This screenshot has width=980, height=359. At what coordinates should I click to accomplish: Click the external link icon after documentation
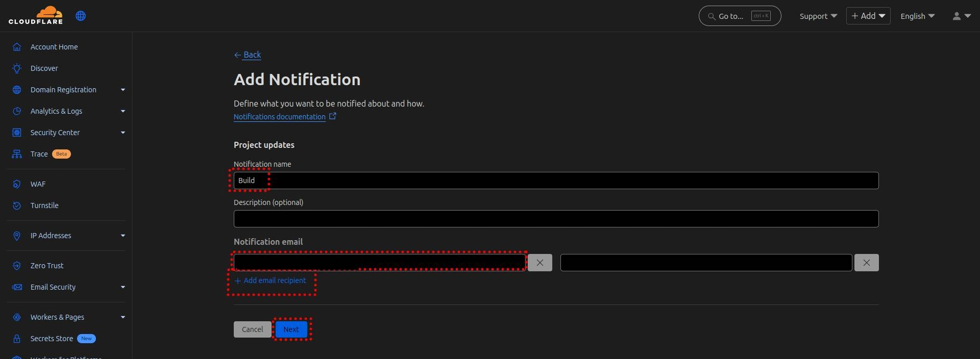(332, 116)
